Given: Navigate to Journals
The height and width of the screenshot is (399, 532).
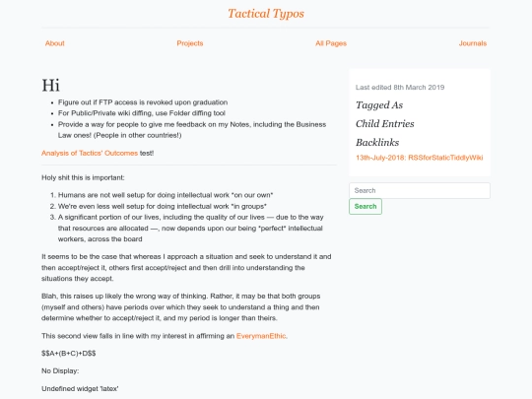Looking at the screenshot, I should coord(473,43).
